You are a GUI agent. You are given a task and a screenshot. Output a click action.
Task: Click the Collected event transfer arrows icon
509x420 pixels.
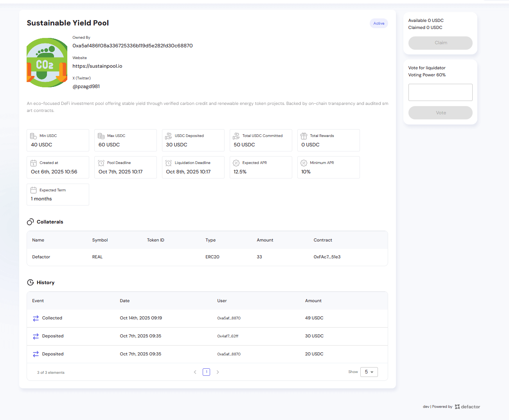click(x=36, y=318)
